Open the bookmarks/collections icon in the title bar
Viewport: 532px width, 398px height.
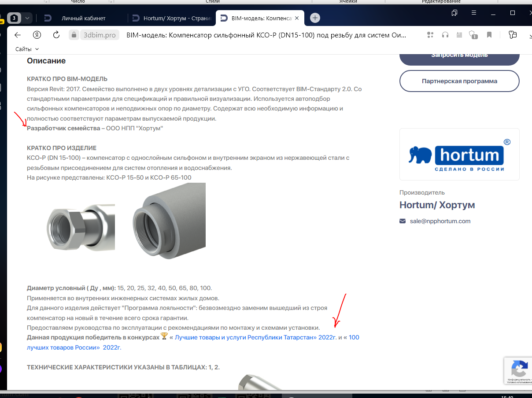(x=454, y=13)
